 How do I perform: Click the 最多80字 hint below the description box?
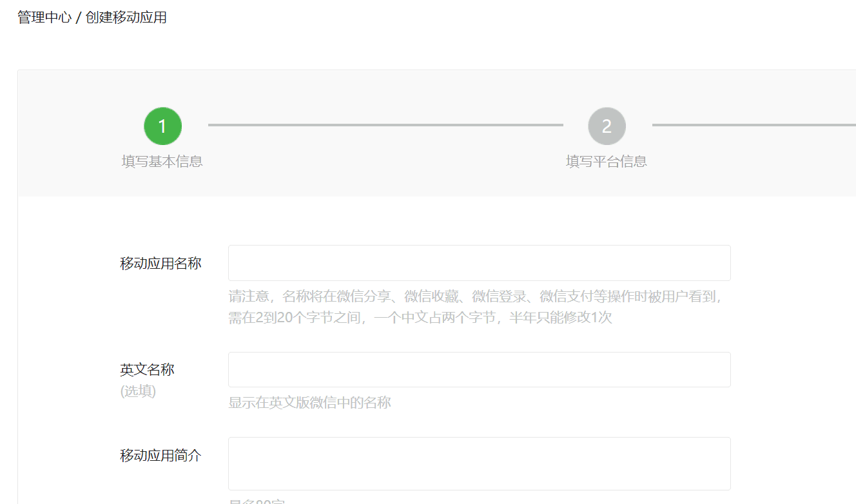[257, 501]
